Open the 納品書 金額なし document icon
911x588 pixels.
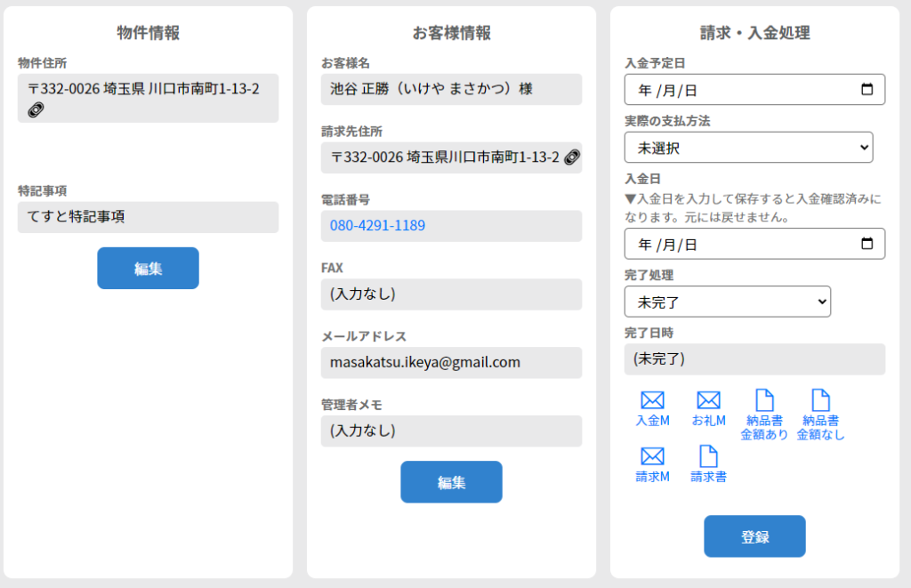click(820, 401)
